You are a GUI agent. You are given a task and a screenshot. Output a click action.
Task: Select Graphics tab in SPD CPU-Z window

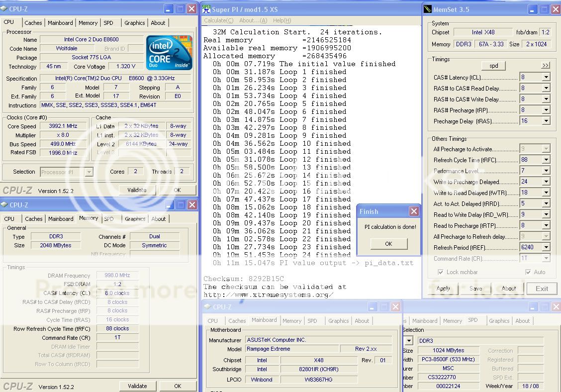click(499, 321)
